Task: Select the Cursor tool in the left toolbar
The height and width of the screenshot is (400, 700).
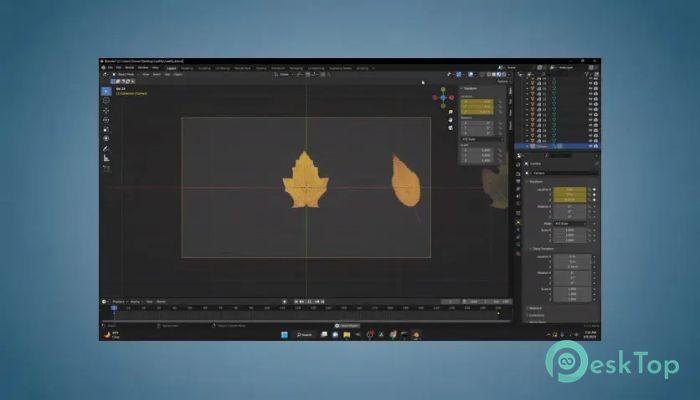Action: click(x=106, y=101)
